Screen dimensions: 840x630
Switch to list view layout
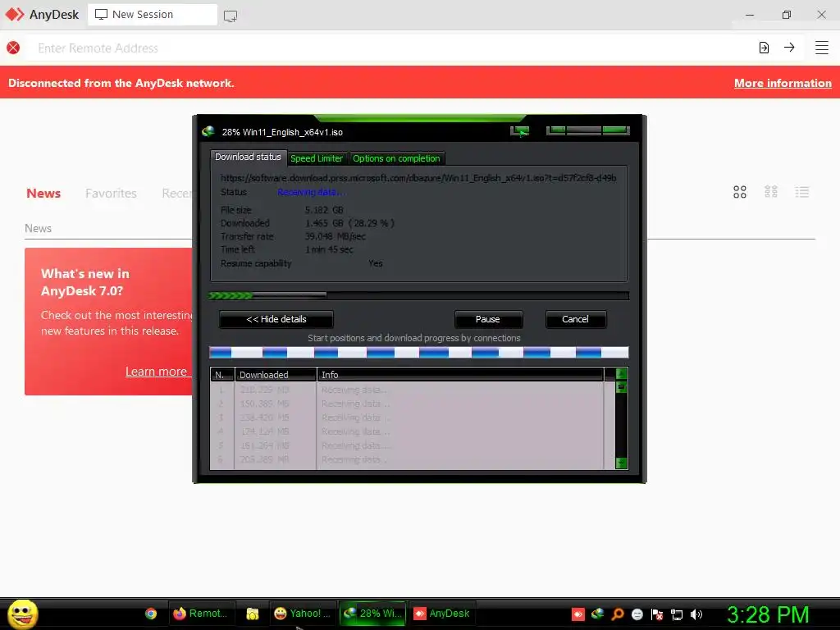coord(802,192)
